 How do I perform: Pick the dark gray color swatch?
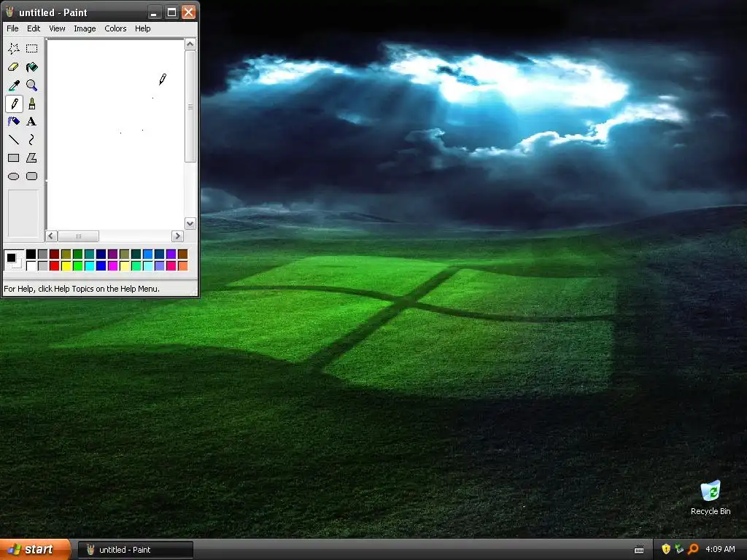pyautogui.click(x=43, y=254)
